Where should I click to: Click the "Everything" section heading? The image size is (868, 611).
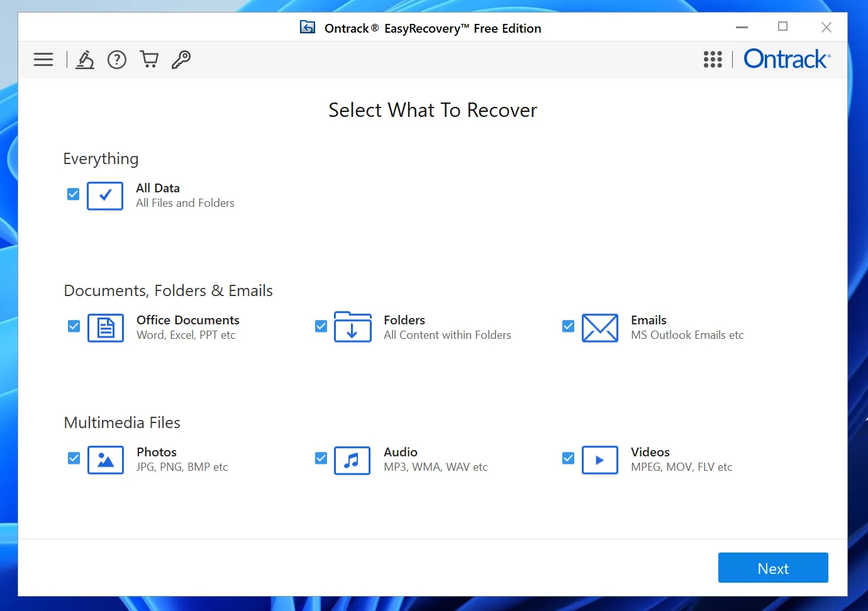click(101, 159)
